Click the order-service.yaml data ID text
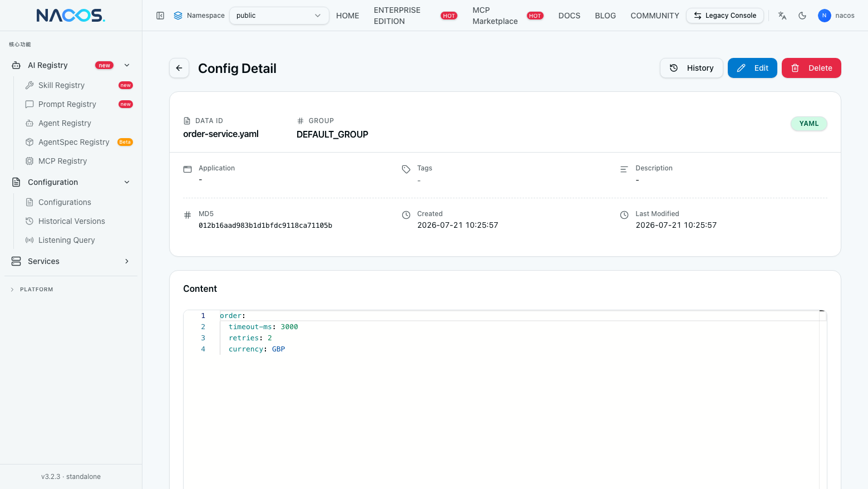The height and width of the screenshot is (489, 868). [x=221, y=134]
